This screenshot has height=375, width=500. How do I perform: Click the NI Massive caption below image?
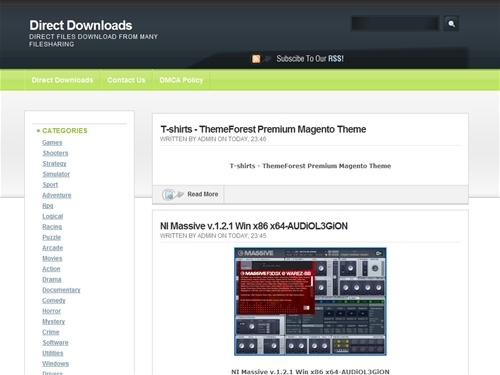click(x=310, y=371)
